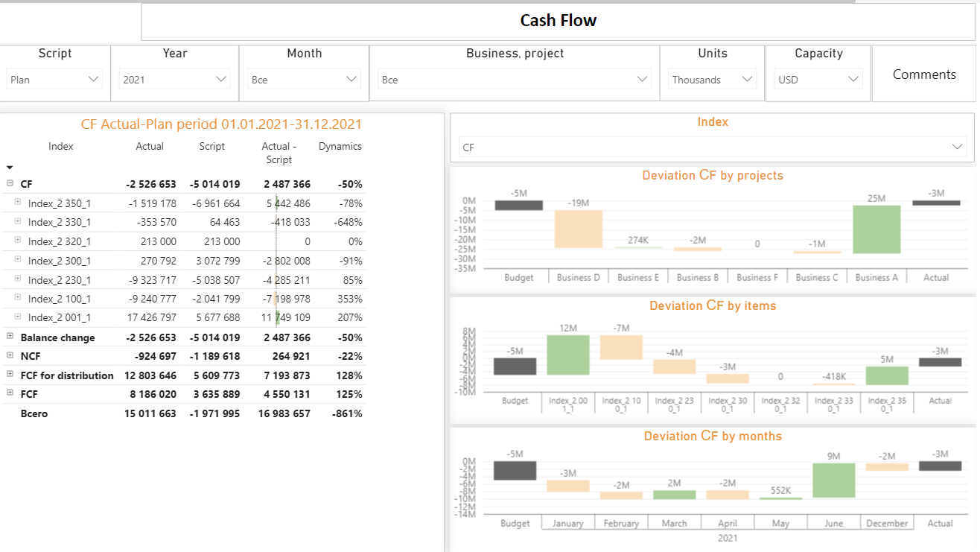
Task: Open the Month dropdown showing Все
Action: [x=351, y=78]
